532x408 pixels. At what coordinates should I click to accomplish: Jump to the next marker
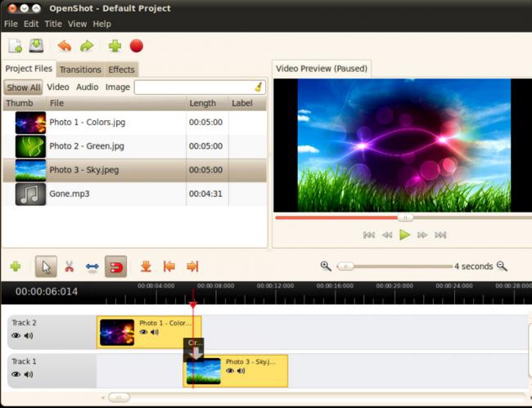point(192,267)
